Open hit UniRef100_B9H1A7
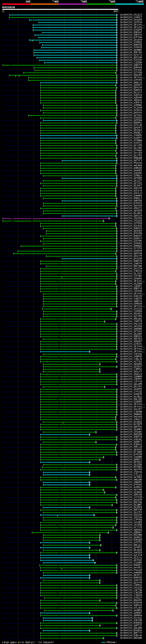Image resolution: width=146 pixels, height=644 pixels. (x=131, y=32)
